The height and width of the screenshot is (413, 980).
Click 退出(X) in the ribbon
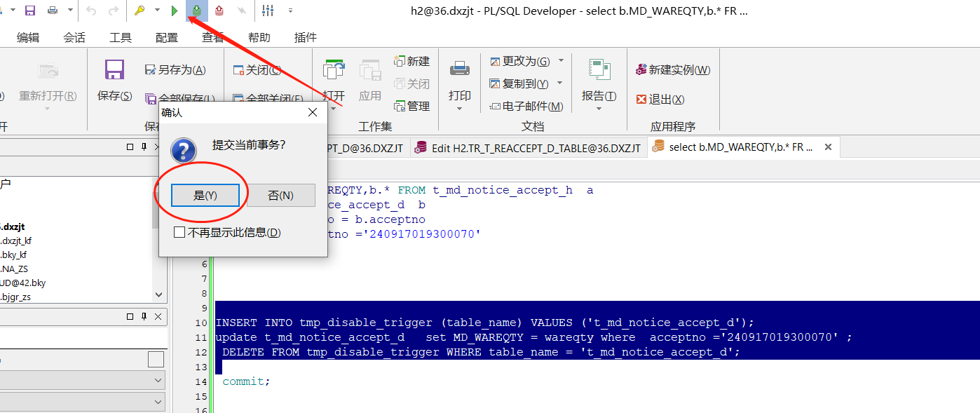(x=660, y=100)
